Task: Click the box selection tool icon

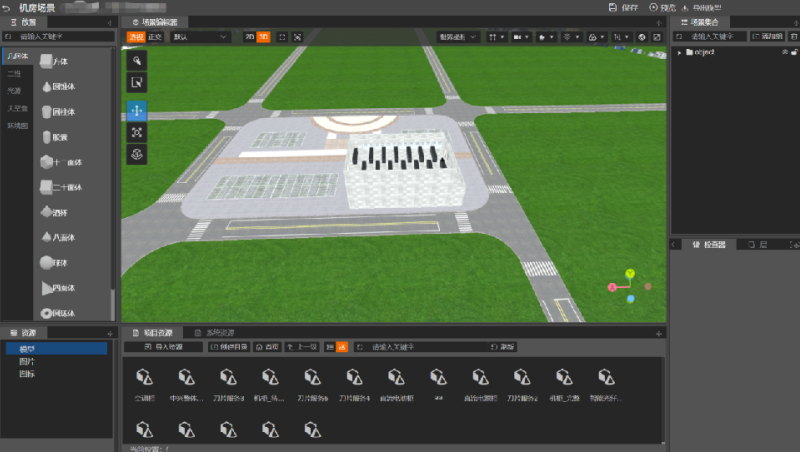Action: click(137, 83)
